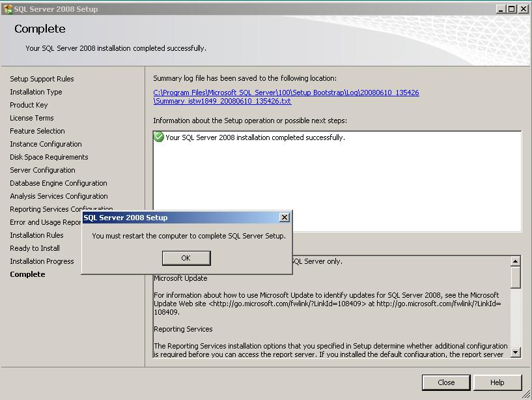Select the Feature Selection step
The width and height of the screenshot is (532, 400).
click(x=37, y=131)
